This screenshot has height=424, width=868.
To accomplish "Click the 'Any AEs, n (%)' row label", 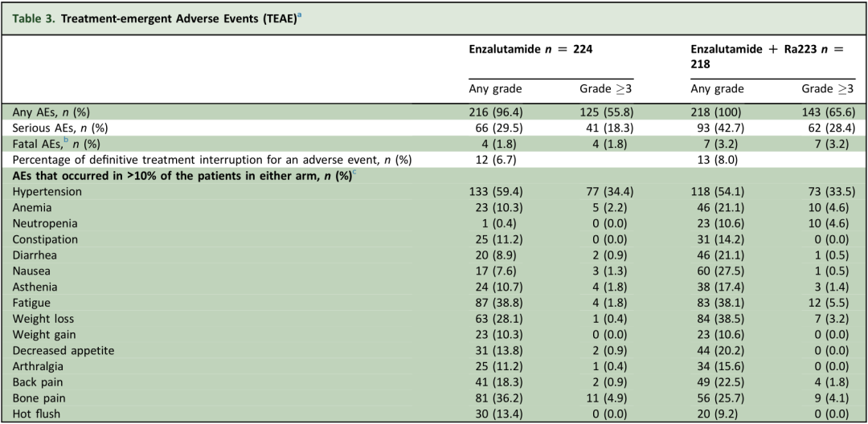I will pos(51,112).
